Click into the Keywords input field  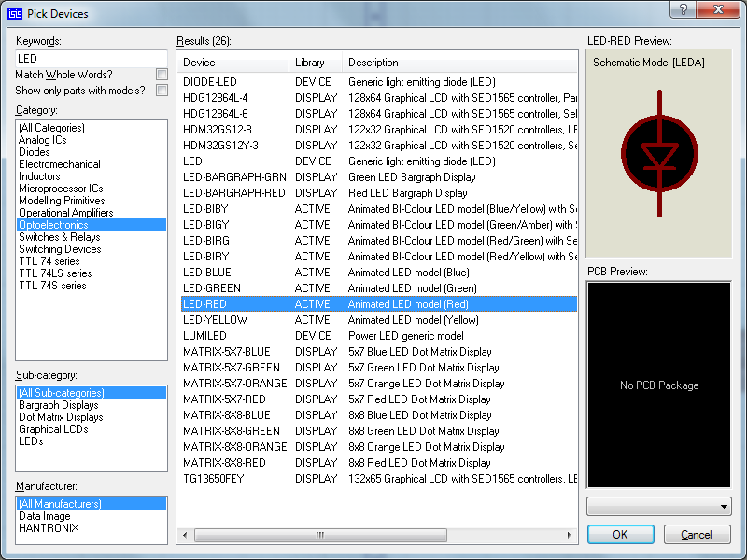(92, 58)
